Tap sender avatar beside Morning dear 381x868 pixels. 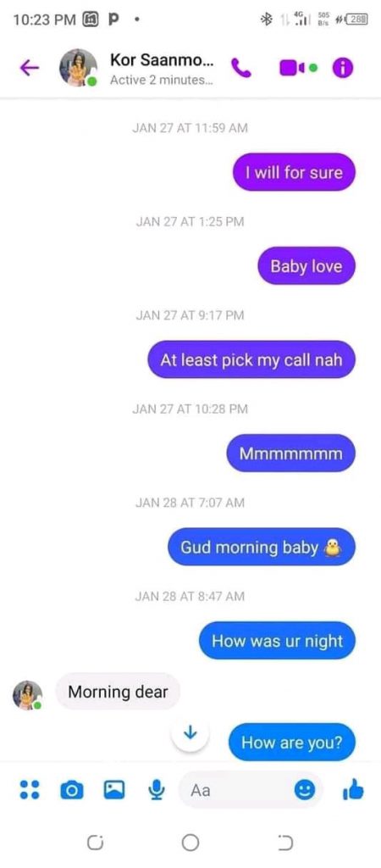pos(28,695)
